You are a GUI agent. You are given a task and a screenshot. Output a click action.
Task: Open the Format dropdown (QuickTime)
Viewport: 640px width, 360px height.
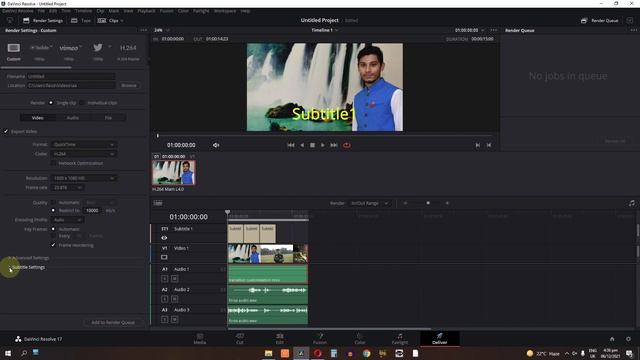click(84, 144)
